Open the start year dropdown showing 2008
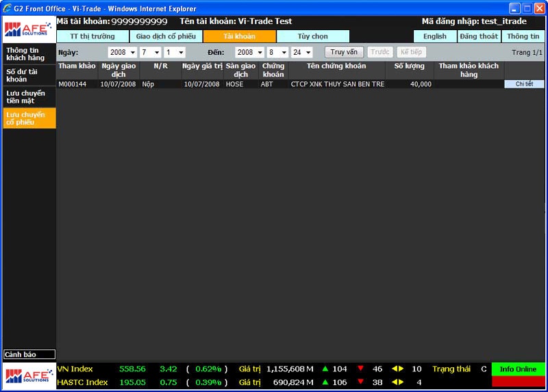Image resolution: width=548 pixels, height=392 pixels. [x=123, y=53]
